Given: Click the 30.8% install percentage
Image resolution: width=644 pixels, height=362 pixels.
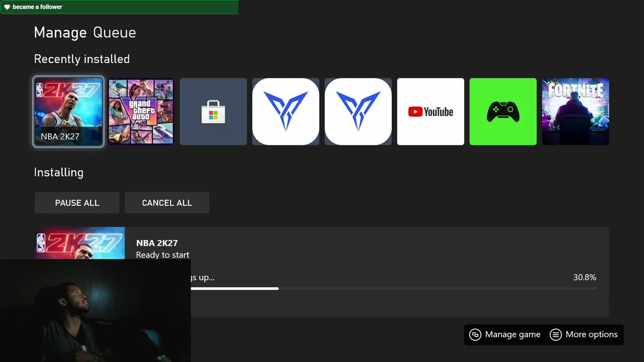Looking at the screenshot, I should click(x=585, y=278).
